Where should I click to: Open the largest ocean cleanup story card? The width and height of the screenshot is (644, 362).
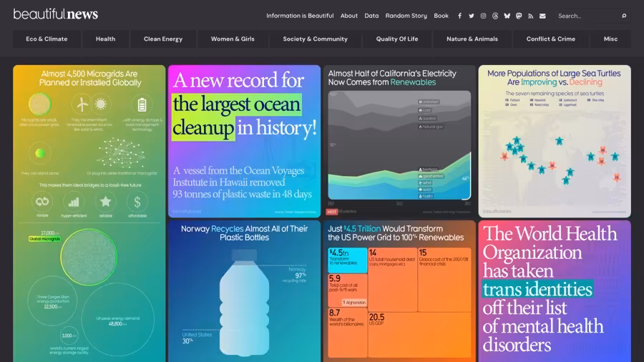click(x=245, y=141)
